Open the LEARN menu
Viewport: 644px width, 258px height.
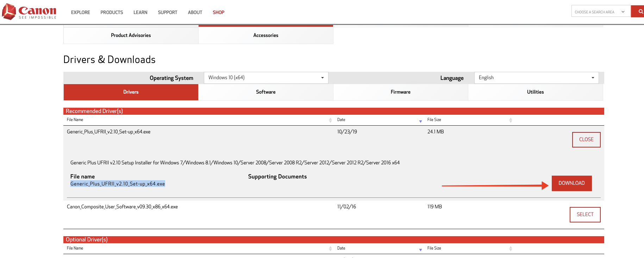(140, 12)
